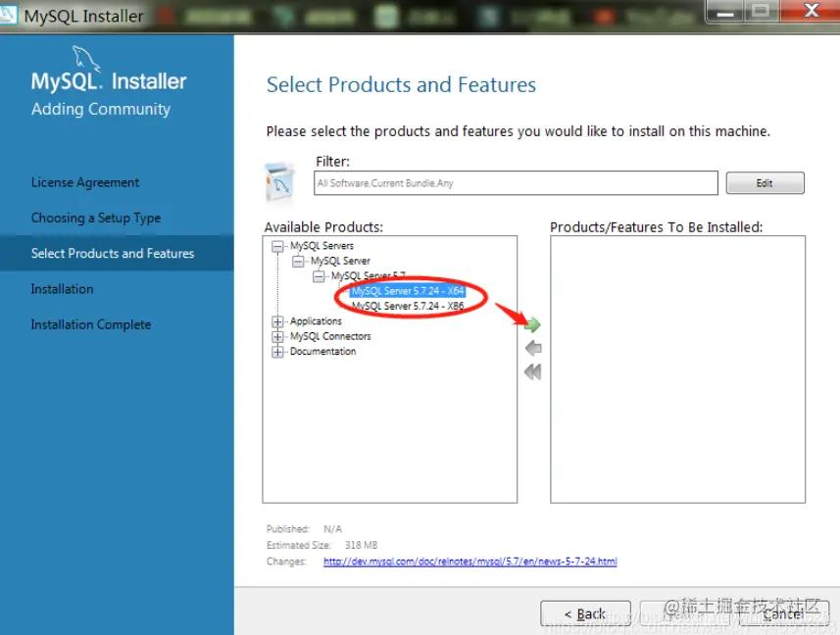Select MySQL Server 5.7.24 - X64
840x635 pixels.
point(408,291)
